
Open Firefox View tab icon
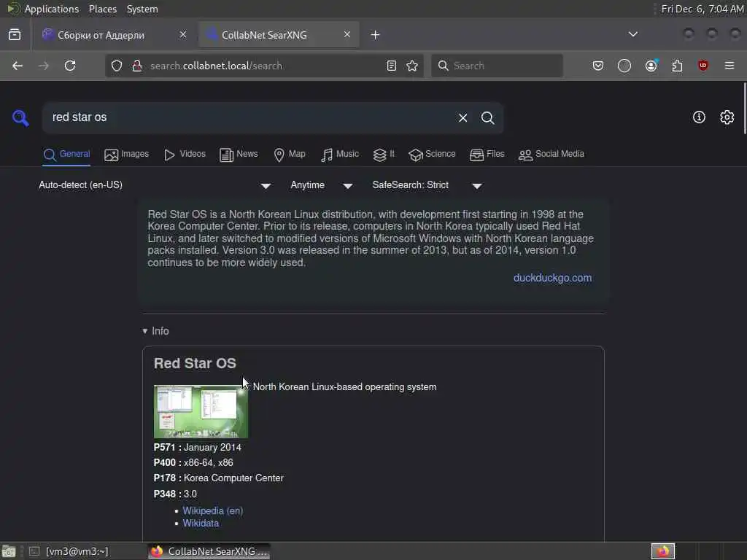[15, 35]
